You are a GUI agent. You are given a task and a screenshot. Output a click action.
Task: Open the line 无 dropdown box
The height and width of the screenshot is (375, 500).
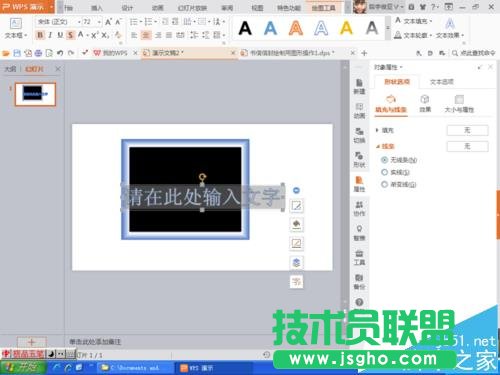point(467,146)
